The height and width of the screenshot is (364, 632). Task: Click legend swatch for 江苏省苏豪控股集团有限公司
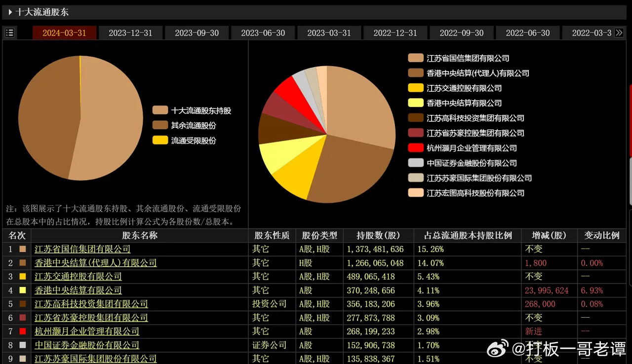tap(416, 133)
